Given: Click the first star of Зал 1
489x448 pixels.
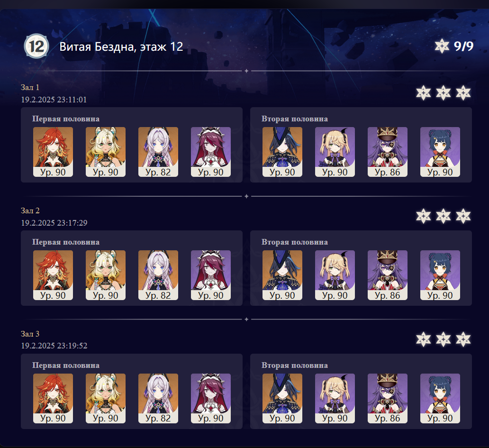Looking at the screenshot, I should click(423, 92).
